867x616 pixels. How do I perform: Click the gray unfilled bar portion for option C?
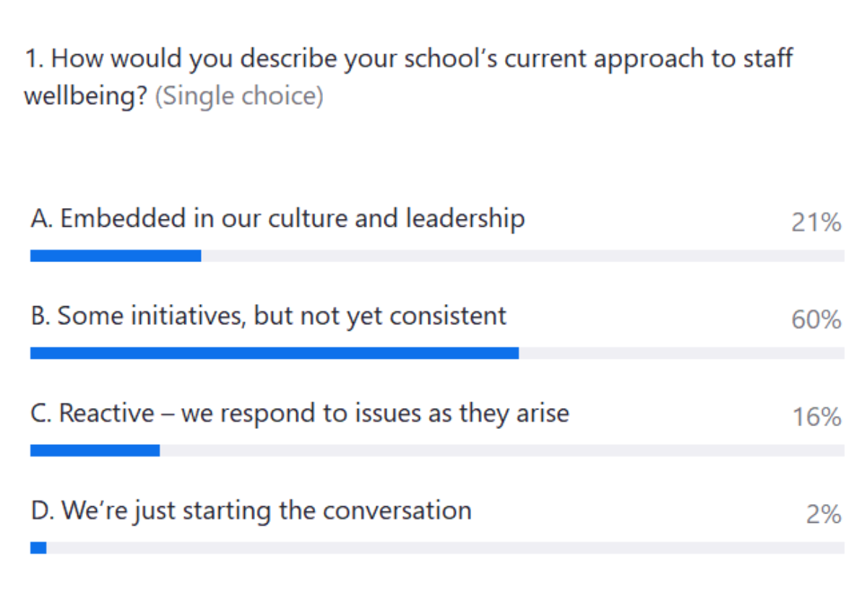pos(499,451)
